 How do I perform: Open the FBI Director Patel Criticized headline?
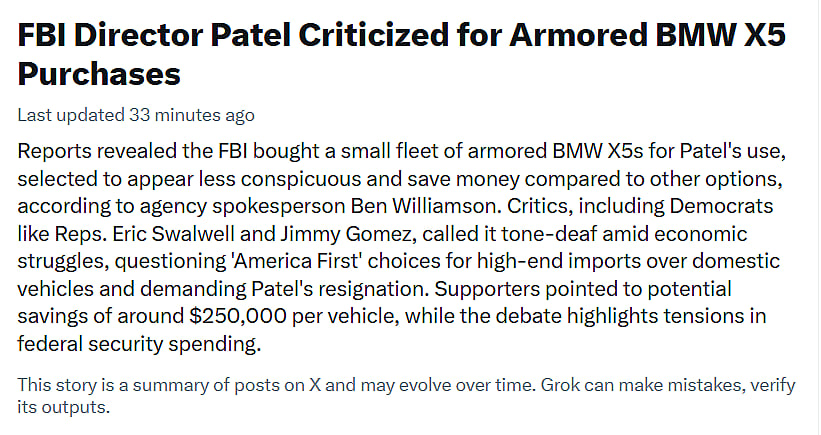coord(400,36)
